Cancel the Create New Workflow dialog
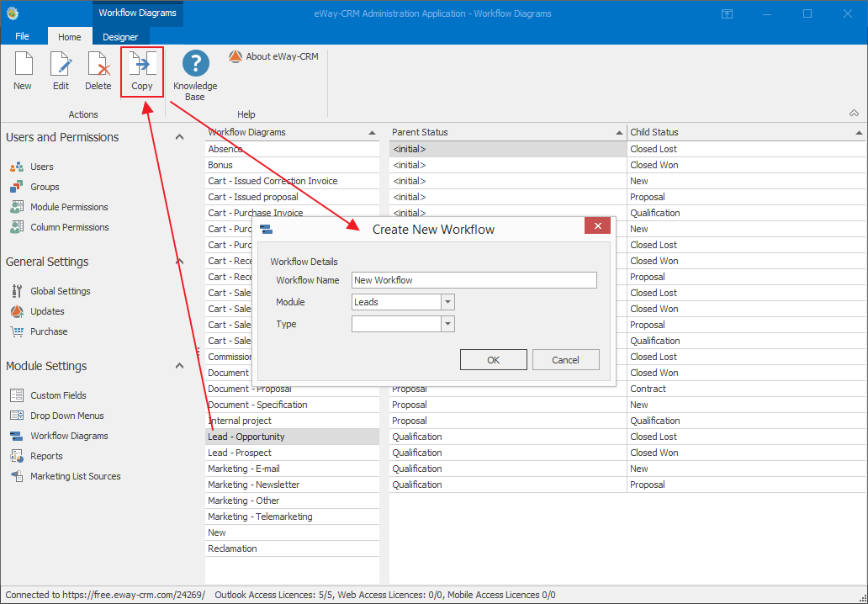 click(565, 360)
